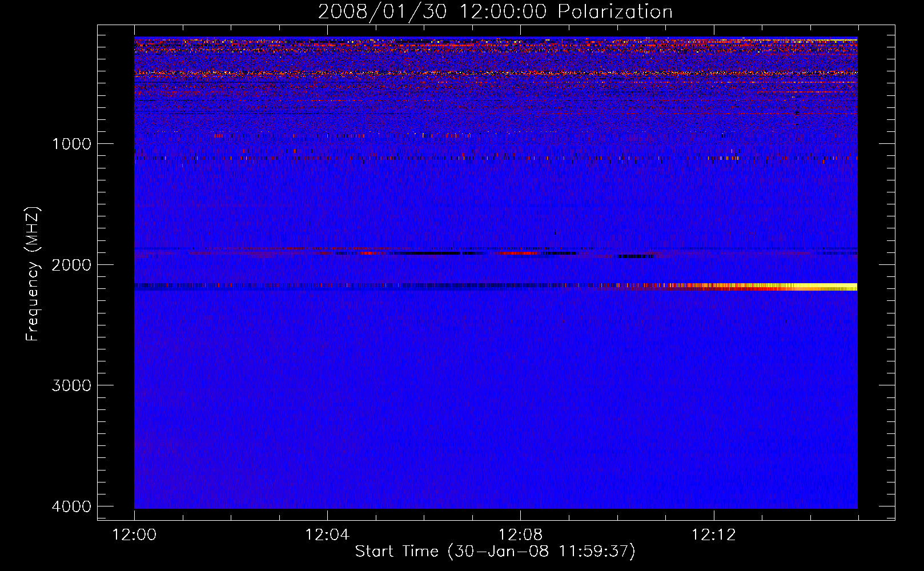Click the 12:12 time tick label
Screen dimensions: 924x571
713,535
